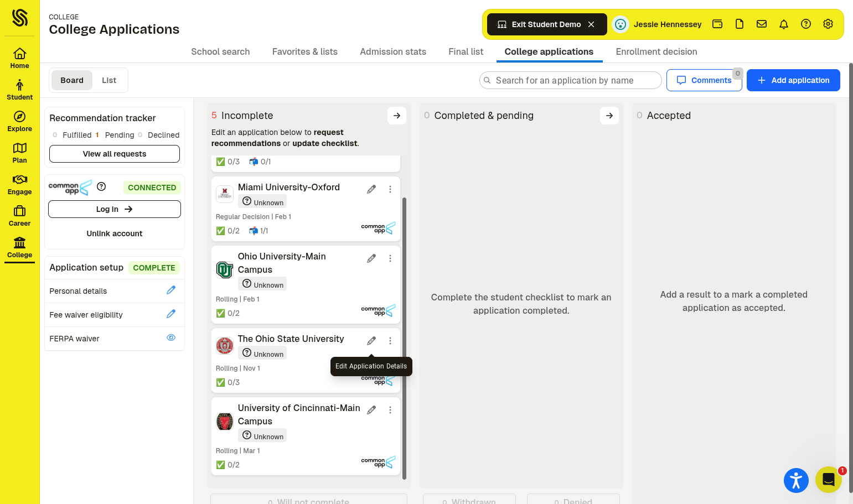
Task: Edit Personal details pencil icon
Action: coord(171,290)
